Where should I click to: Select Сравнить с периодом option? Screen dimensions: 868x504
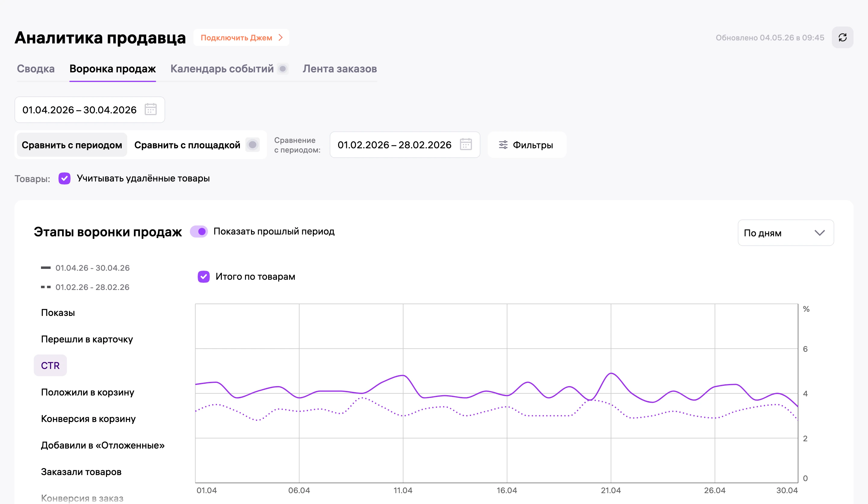click(x=72, y=145)
